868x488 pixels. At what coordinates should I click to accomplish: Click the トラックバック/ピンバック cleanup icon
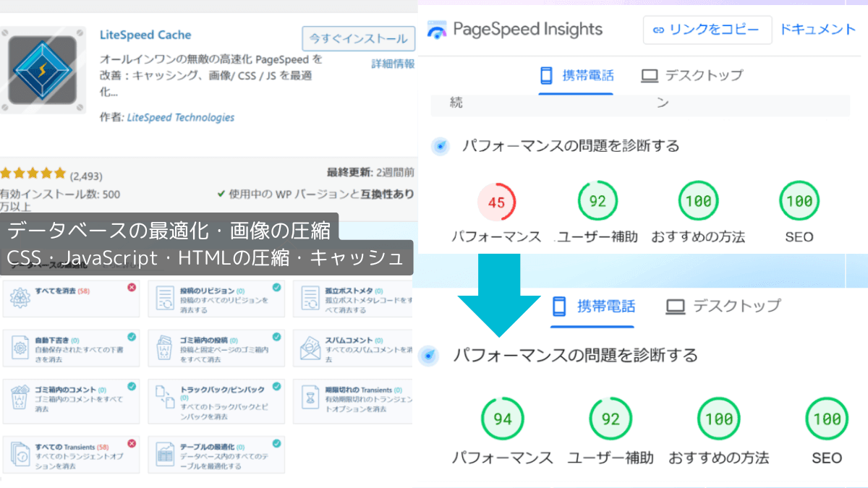(x=166, y=400)
